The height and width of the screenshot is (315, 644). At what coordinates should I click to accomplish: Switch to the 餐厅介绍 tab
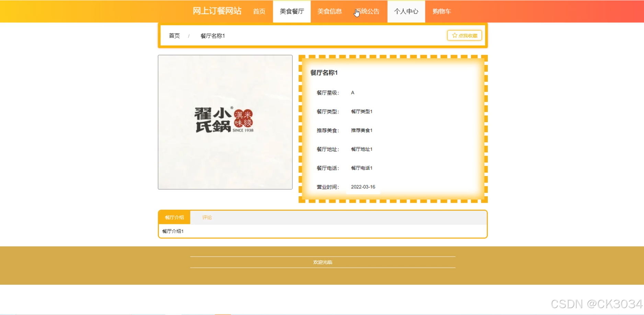[174, 217]
